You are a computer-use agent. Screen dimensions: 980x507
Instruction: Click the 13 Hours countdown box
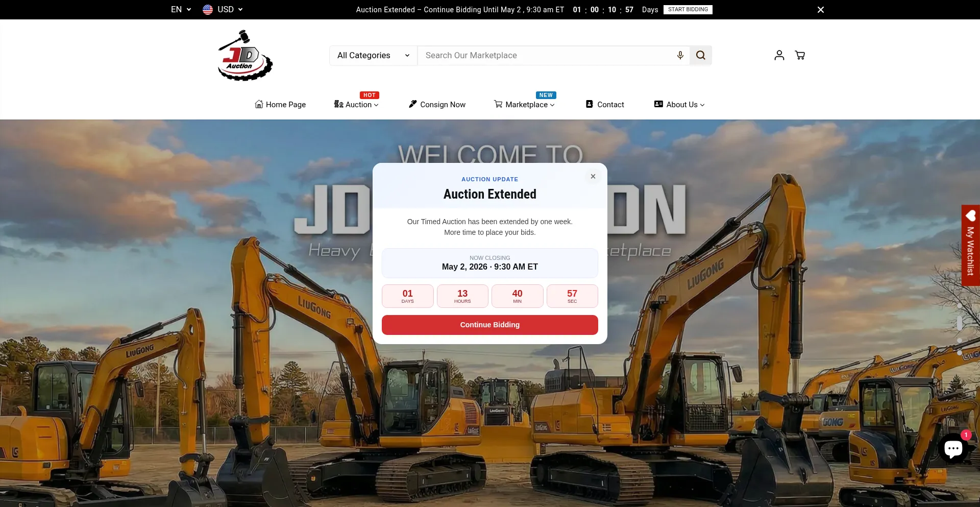[x=462, y=296]
